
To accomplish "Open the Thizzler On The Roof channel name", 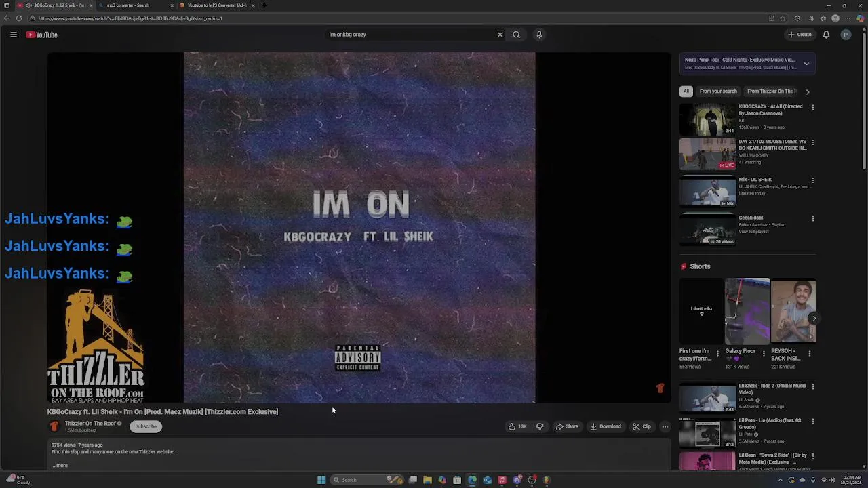I will click(x=90, y=424).
